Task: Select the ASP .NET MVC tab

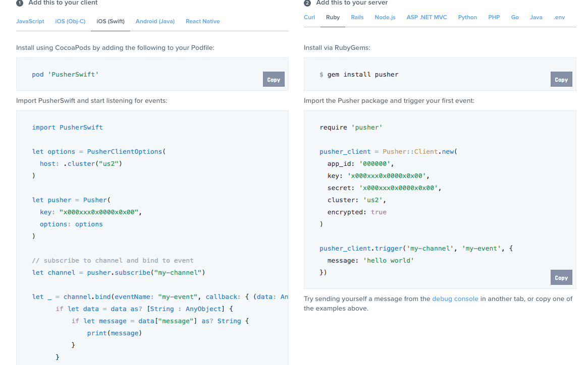Action: [426, 17]
